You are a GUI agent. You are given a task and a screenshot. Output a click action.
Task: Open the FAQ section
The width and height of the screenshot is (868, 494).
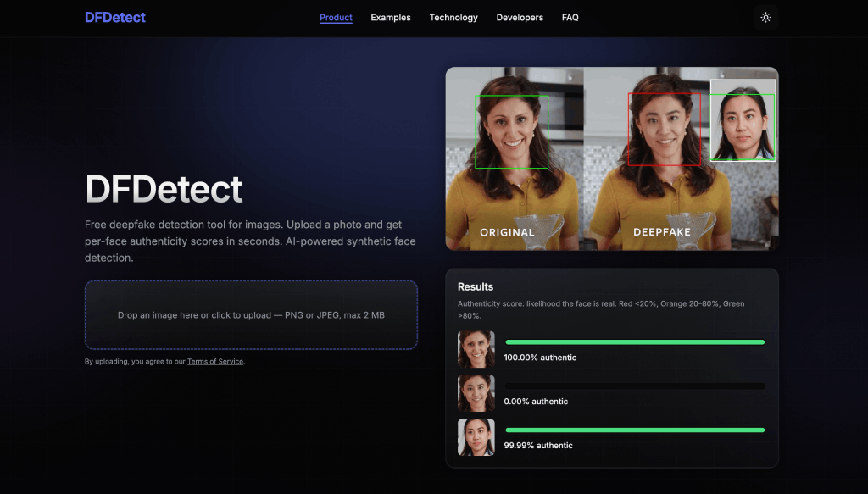(570, 17)
